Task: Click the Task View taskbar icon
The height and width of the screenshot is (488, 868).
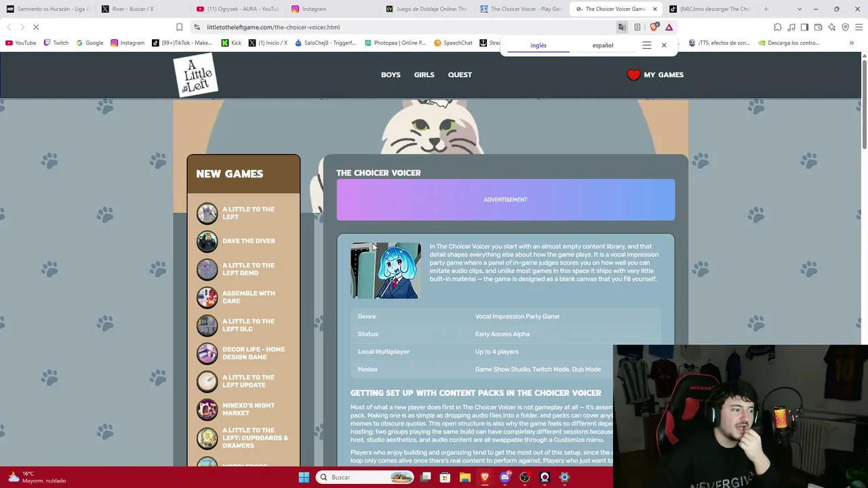Action: tap(425, 477)
